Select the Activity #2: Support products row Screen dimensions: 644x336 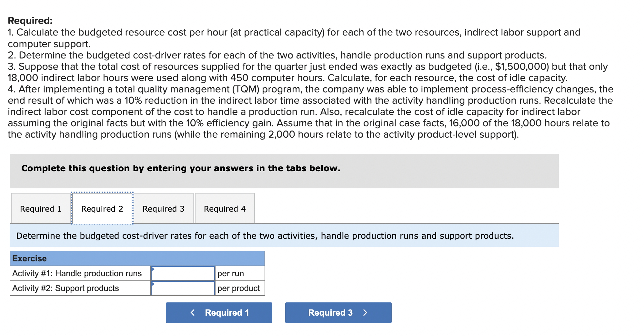(65, 288)
